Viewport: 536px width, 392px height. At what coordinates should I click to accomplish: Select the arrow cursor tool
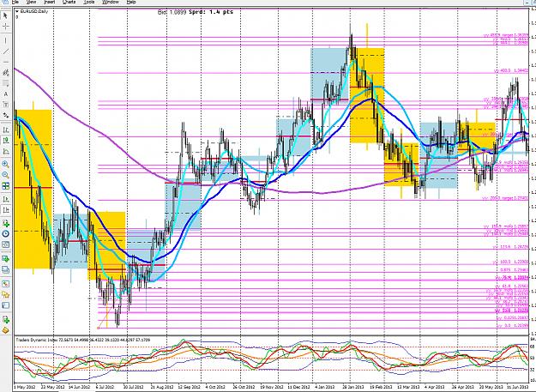(x=5, y=15)
